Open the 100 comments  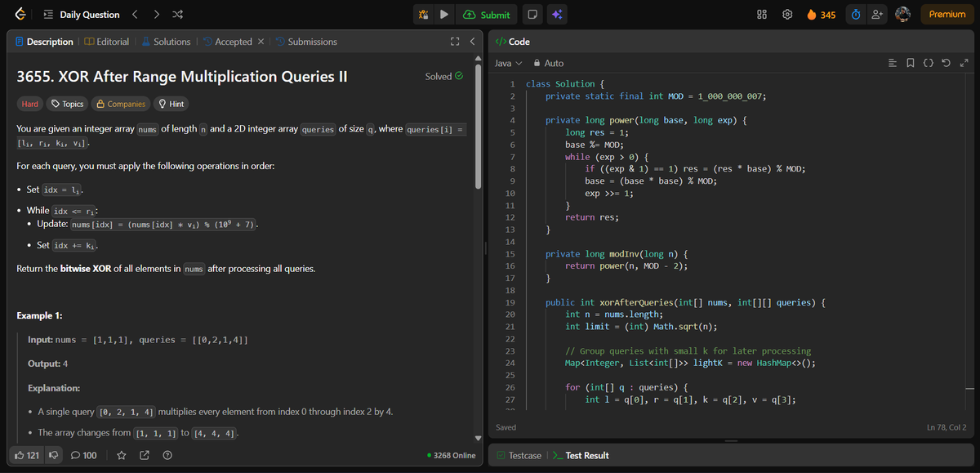[x=84, y=455]
